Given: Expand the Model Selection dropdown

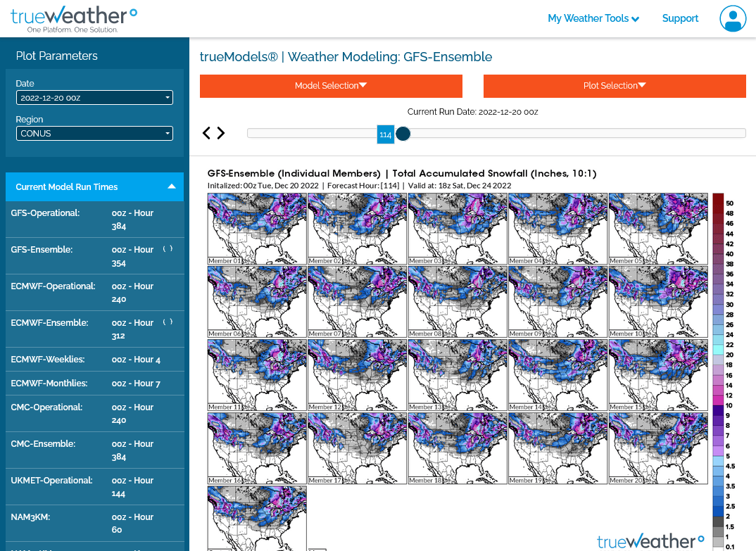Looking at the screenshot, I should 332,86.
